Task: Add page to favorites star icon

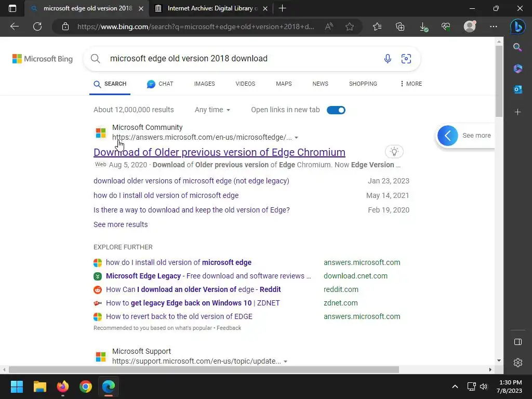Action: click(x=350, y=26)
